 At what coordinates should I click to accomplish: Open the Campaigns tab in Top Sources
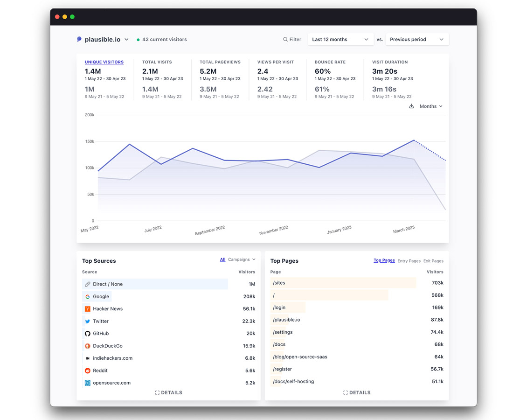pyautogui.click(x=242, y=259)
